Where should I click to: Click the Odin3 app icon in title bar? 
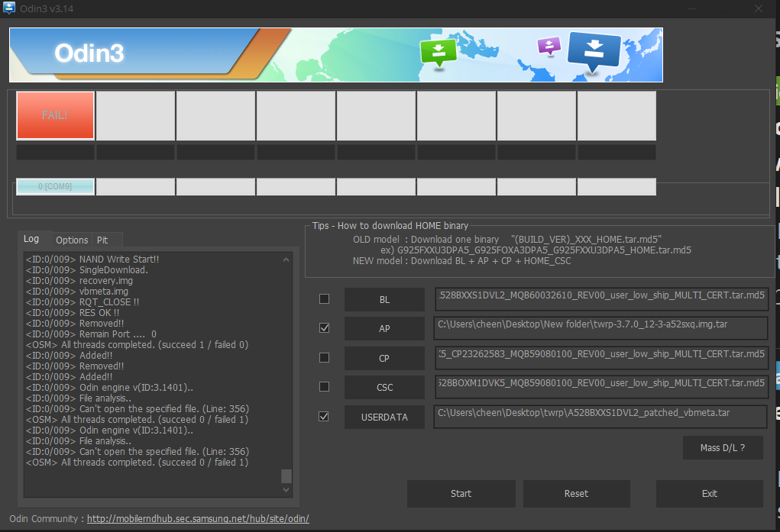[9, 8]
